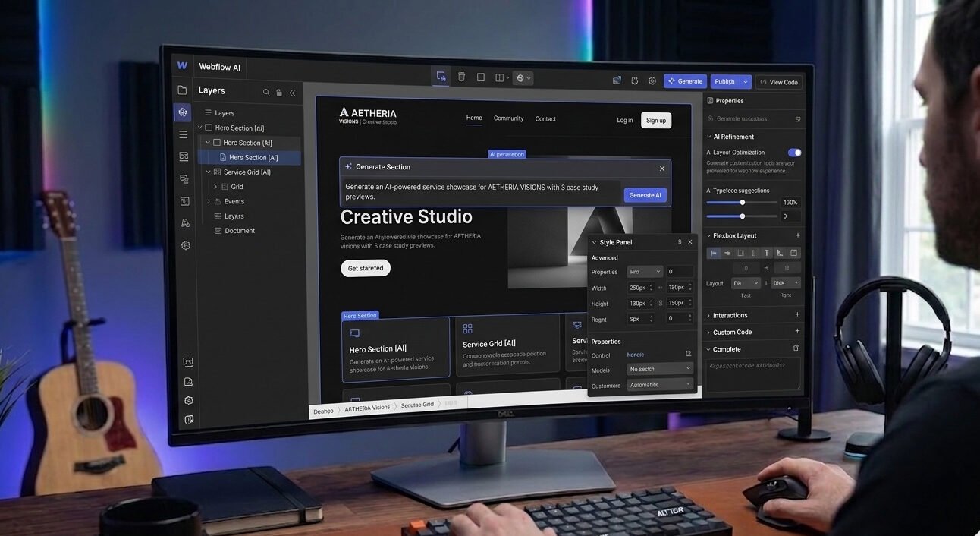980x536 pixels.
Task: Click the lock icon in Layers panel header
Action: click(x=279, y=93)
